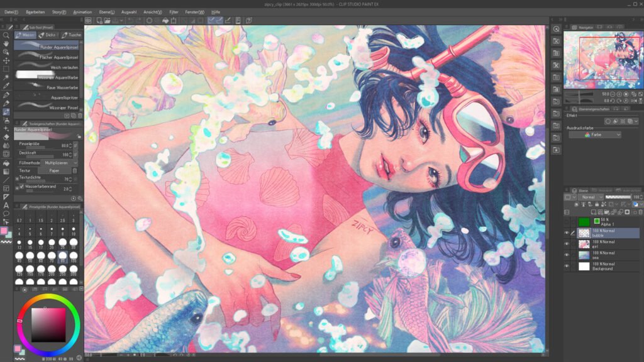Open the layer color dropdown arrow
This screenshot has height=362, width=644.
641,204
